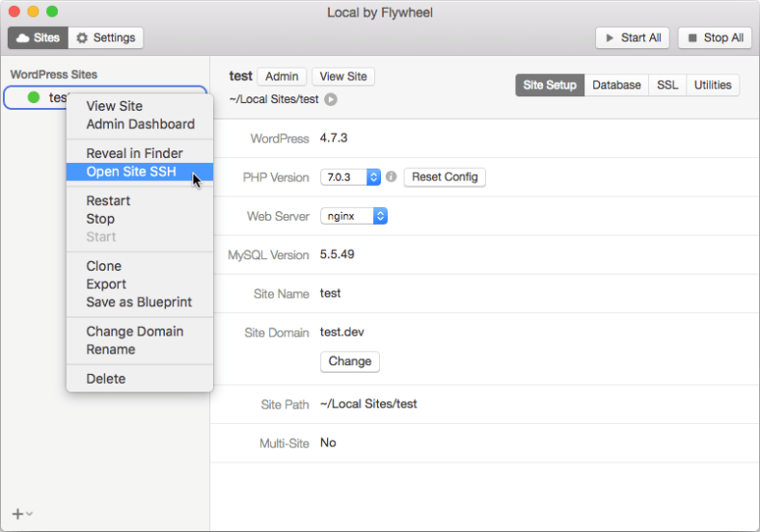Click the plus icon to add a site
This screenshot has height=532, width=760.
pyautogui.click(x=17, y=514)
